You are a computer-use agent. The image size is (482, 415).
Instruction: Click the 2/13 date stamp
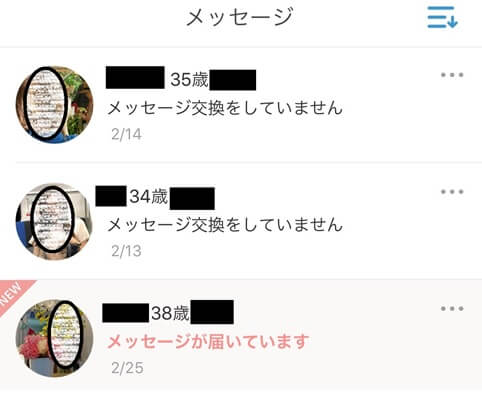(x=126, y=251)
